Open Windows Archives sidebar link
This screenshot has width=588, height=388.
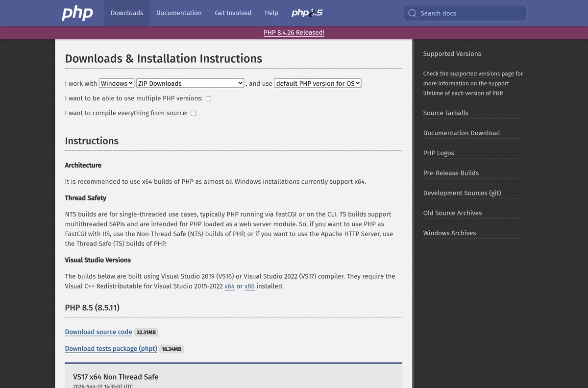pyautogui.click(x=450, y=233)
